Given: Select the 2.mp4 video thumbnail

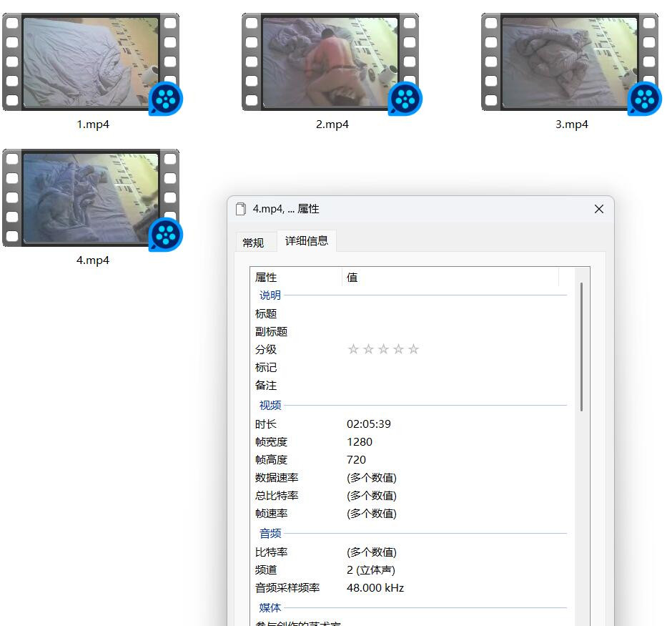Looking at the screenshot, I should click(x=330, y=62).
